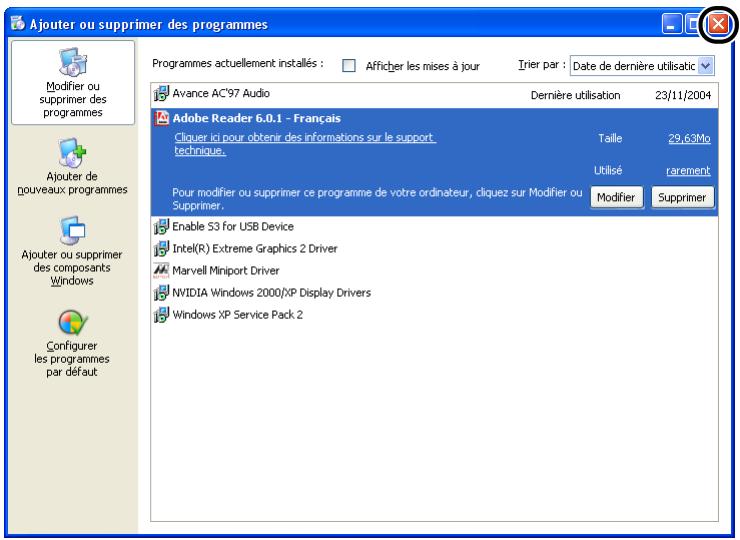Screen dimensions: 740x540
Task: Click the Modifier button for Adobe Reader
Action: point(616,197)
